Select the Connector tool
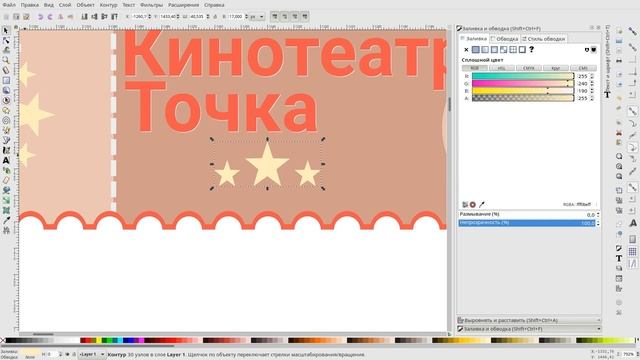 pyautogui.click(x=6, y=230)
